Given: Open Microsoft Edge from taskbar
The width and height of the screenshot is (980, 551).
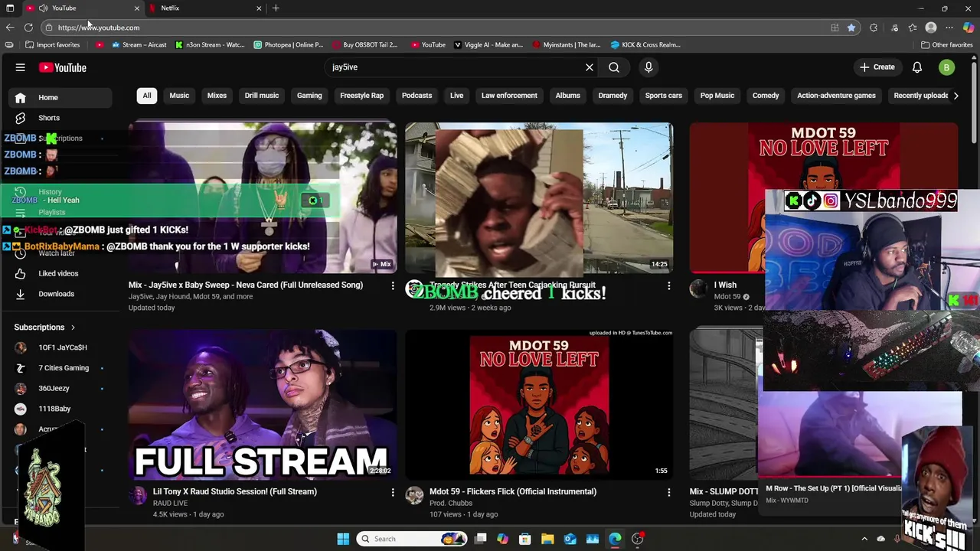Looking at the screenshot, I should (615, 539).
